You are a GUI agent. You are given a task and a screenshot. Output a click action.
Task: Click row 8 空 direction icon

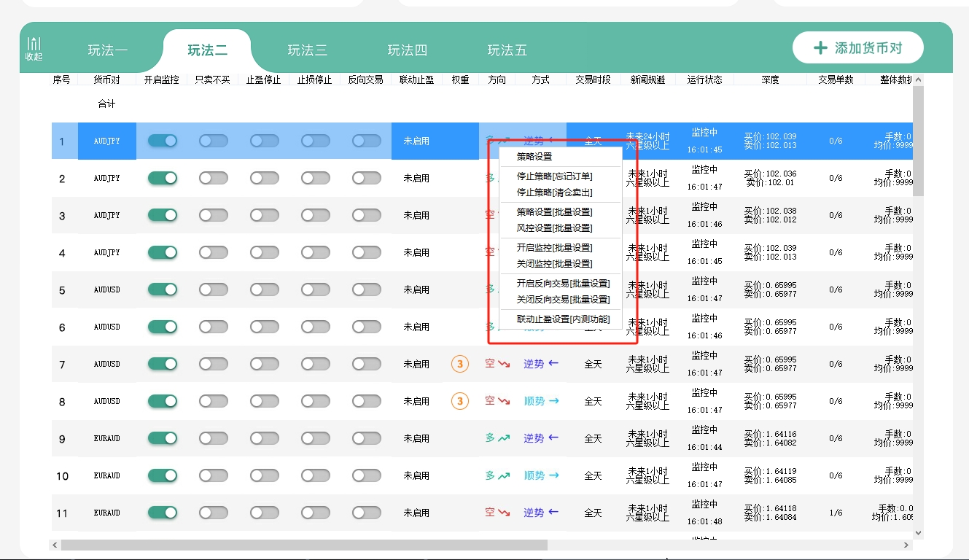(504, 400)
